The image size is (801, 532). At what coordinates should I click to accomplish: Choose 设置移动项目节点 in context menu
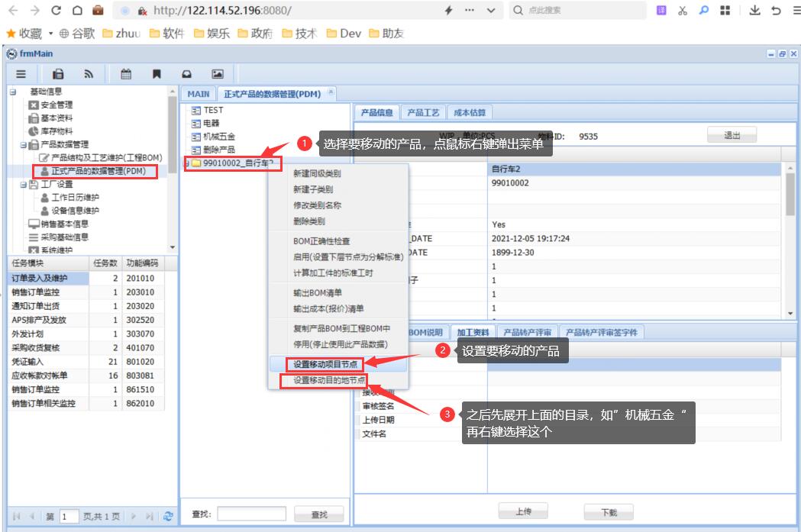click(x=325, y=364)
